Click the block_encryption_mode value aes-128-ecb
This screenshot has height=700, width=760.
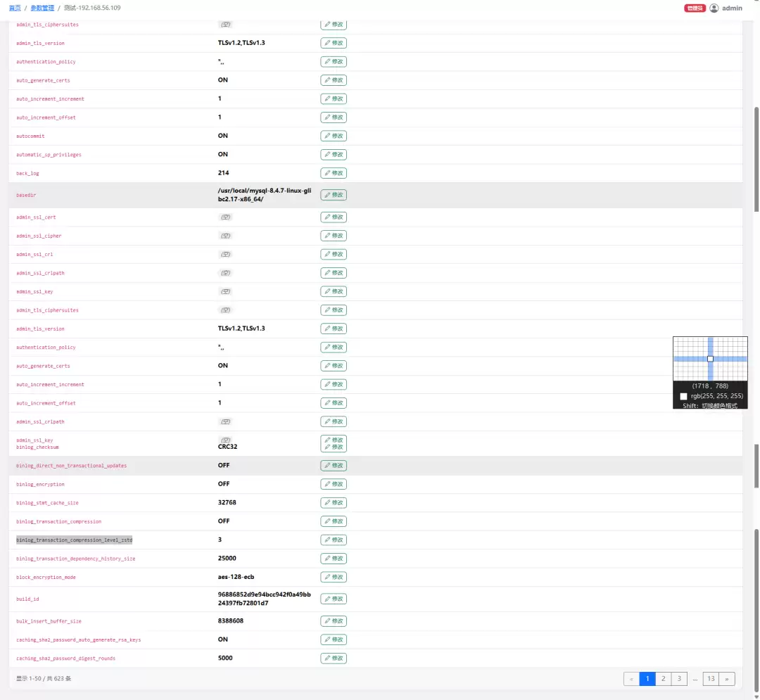[236, 577]
